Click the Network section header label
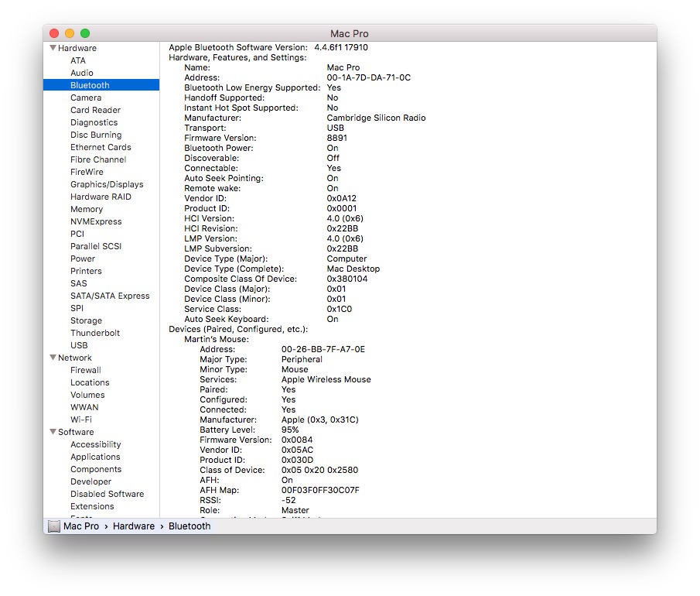The width and height of the screenshot is (700, 596). (74, 358)
